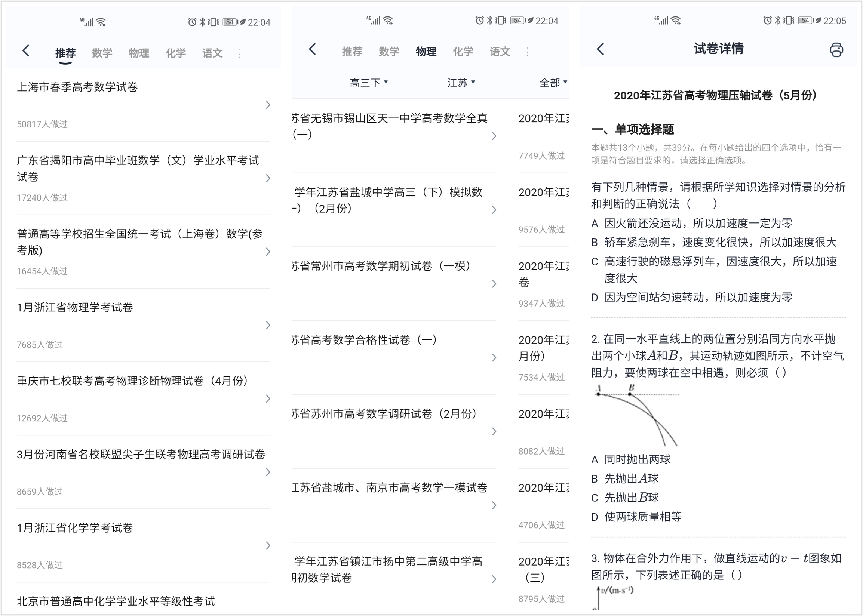Tap the back arrow on the 推荐 screen

(26, 50)
